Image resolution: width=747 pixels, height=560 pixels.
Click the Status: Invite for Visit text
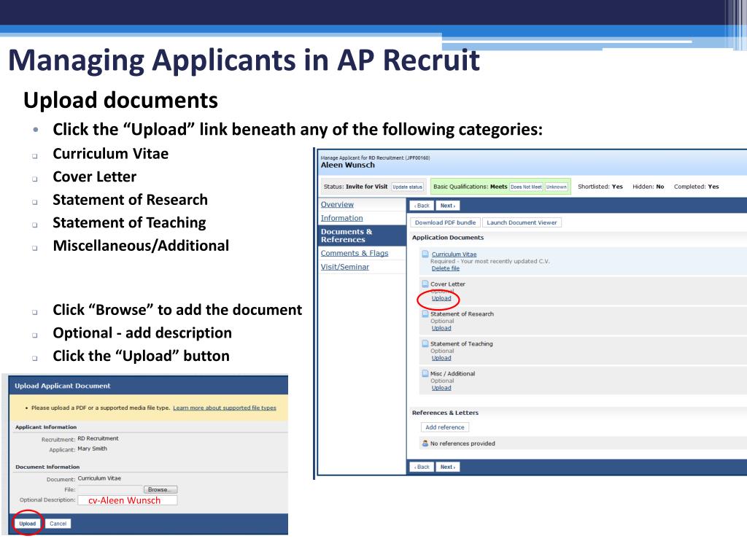coord(355,187)
